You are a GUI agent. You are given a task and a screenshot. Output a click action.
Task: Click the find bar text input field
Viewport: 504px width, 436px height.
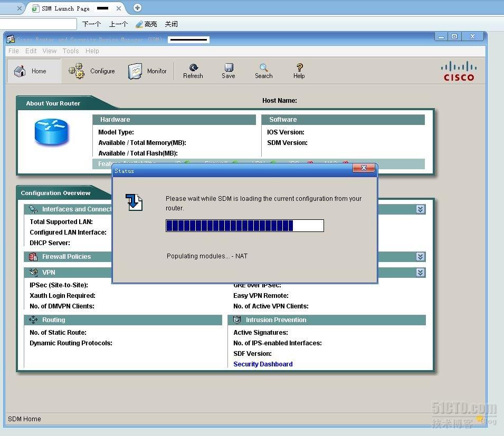pos(38,24)
